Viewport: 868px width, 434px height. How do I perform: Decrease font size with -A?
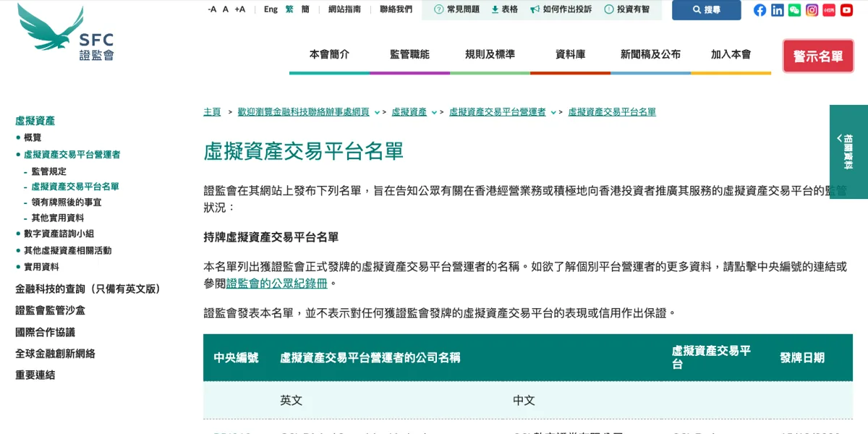pyautogui.click(x=212, y=9)
